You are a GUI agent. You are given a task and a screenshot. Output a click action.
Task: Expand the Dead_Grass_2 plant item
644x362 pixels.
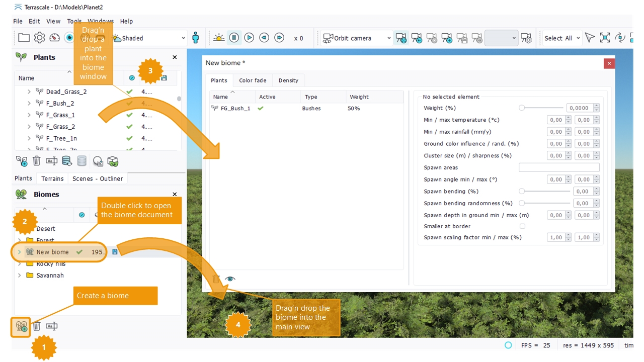tap(29, 92)
